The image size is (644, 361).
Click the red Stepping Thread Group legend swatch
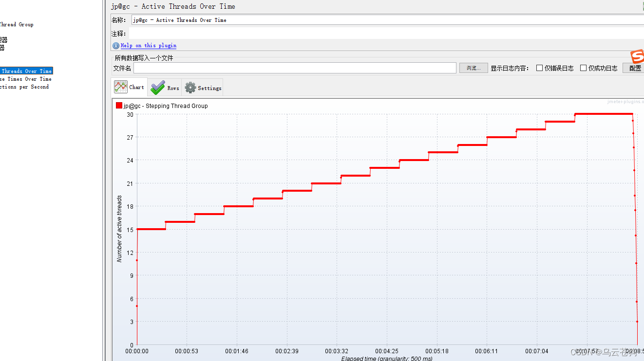click(x=119, y=106)
